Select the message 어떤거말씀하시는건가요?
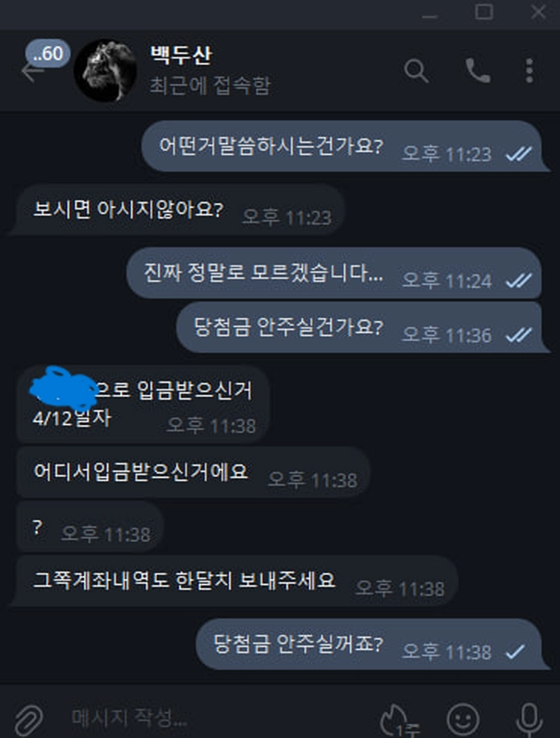Viewport: 560px width, 738px height. click(x=345, y=147)
